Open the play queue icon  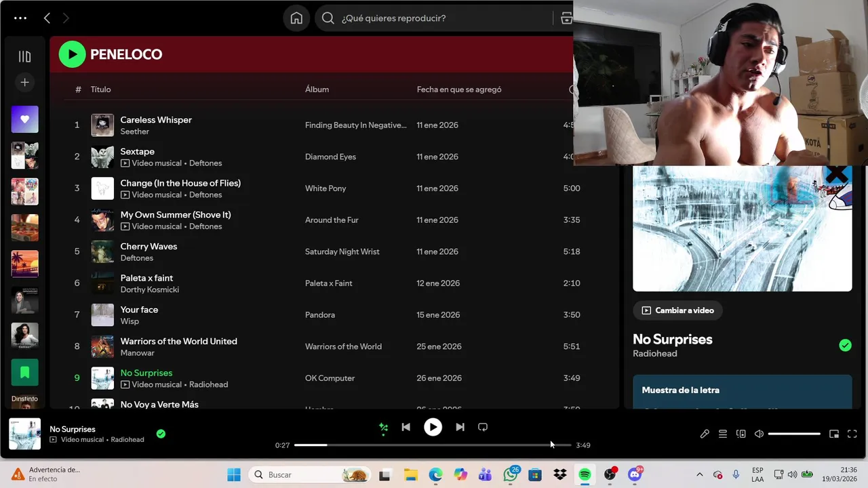coord(723,434)
